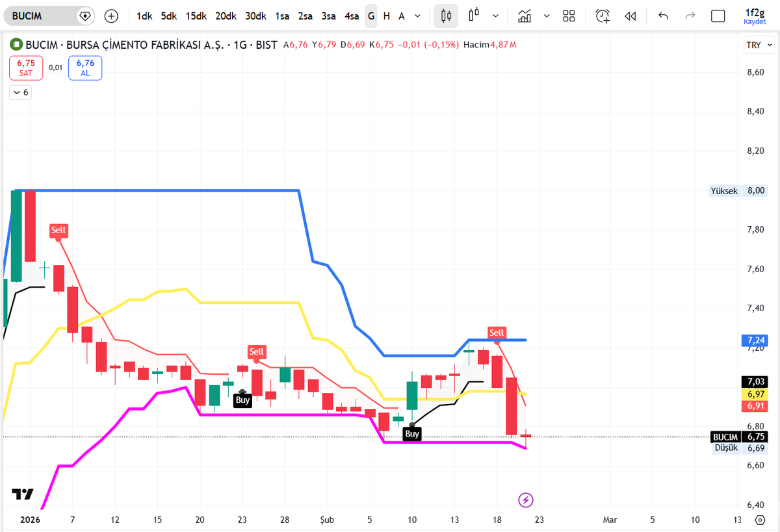Viewport: 780px width, 532px height.
Task: Click the AL 6,76 buy button
Action: point(85,68)
